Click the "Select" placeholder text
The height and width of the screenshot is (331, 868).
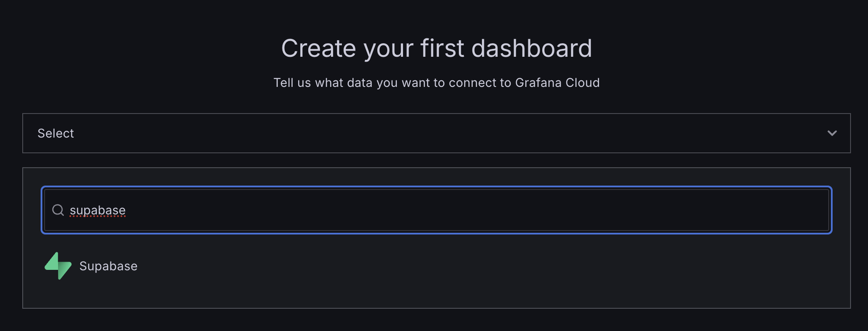56,133
